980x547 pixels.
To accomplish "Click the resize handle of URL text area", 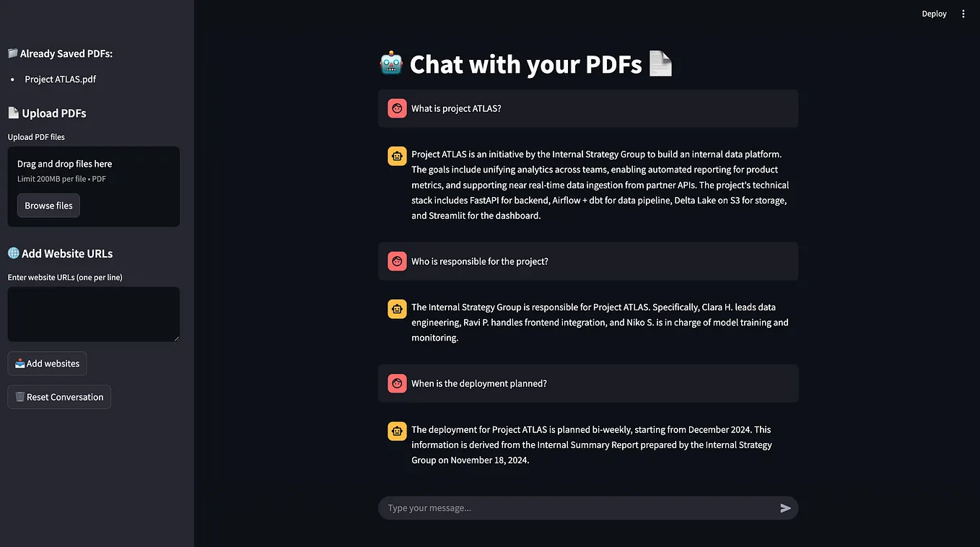I will click(x=175, y=337).
